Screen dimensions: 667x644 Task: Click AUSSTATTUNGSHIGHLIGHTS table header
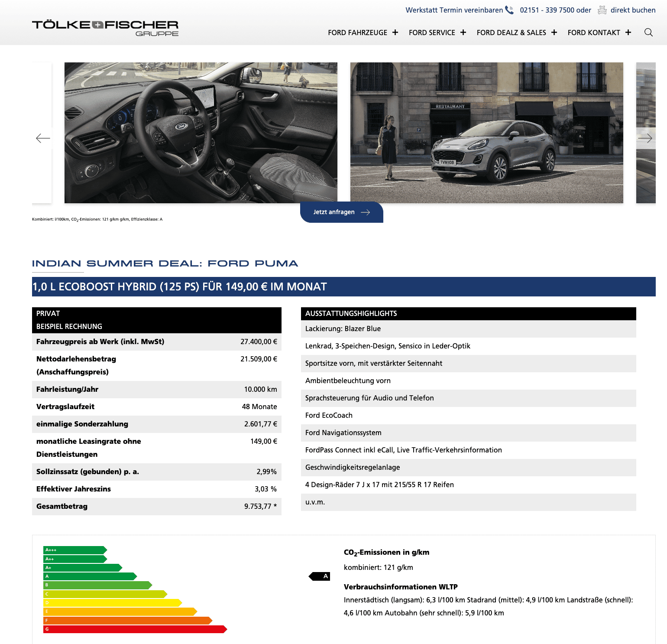pos(469,314)
